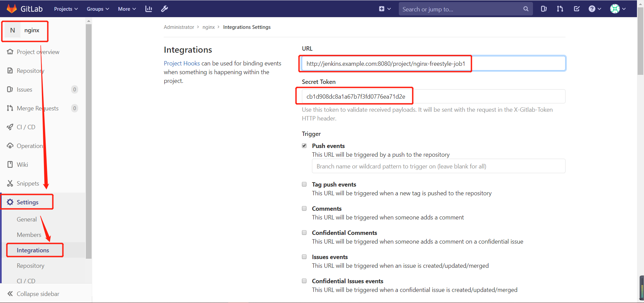Click the CI / CD rocket icon
The image size is (644, 303).
click(x=10, y=127)
